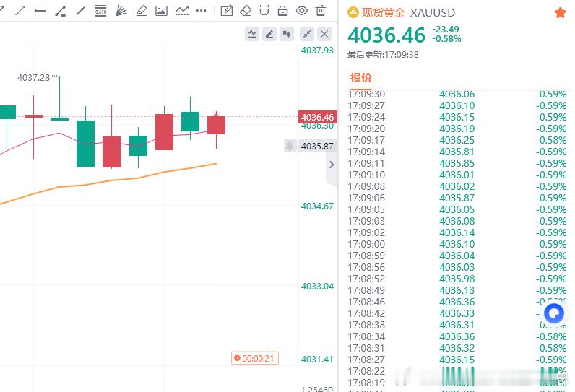Click the XAUUSD symbol code
Viewport: 575px width, 392px height.
[433, 13]
